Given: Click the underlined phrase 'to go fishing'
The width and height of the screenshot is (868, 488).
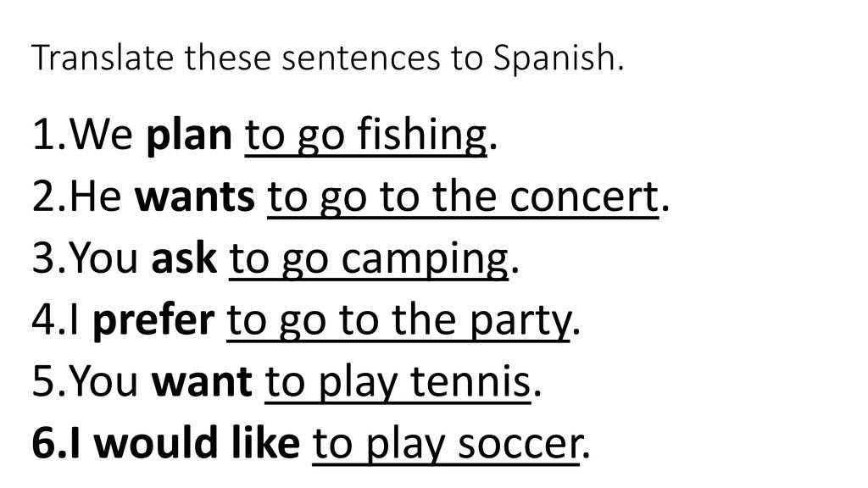Looking at the screenshot, I should (366, 136).
